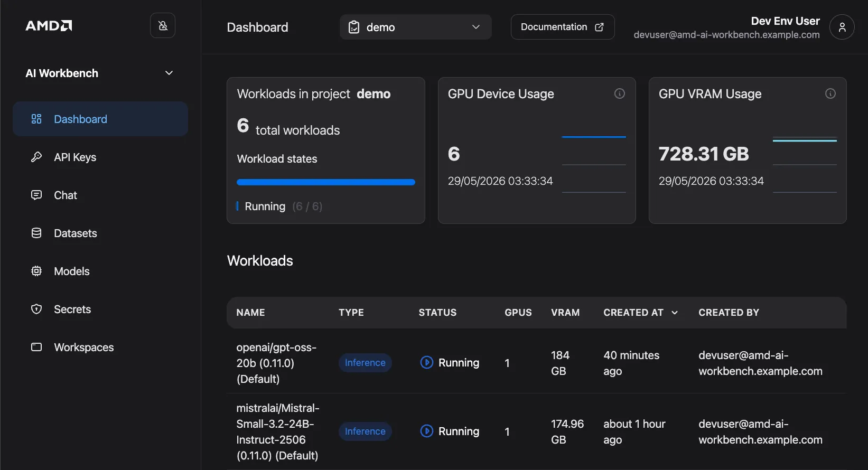Click the Workspaces window icon
This screenshot has height=470, width=868.
point(36,347)
